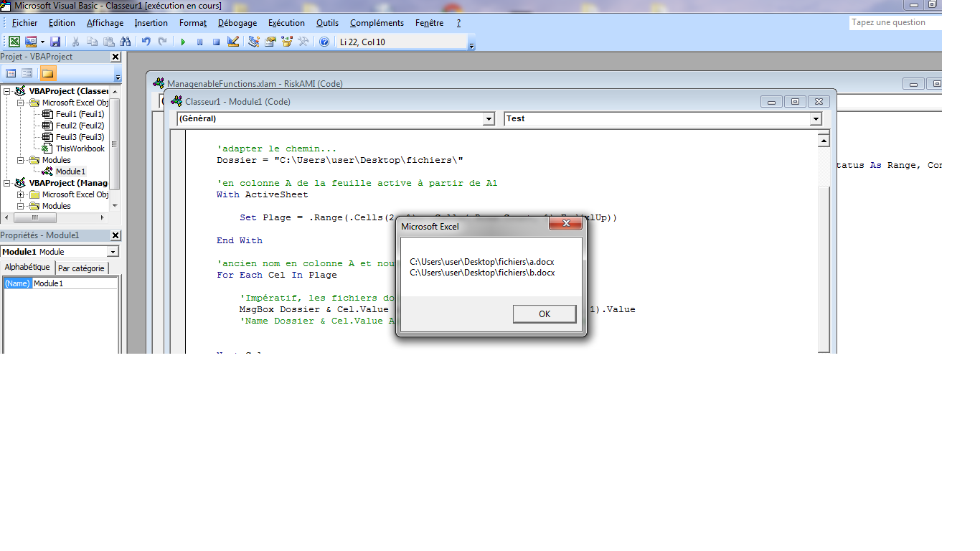
Task: Close the Microsoft Excel message box with X
Action: tap(566, 224)
